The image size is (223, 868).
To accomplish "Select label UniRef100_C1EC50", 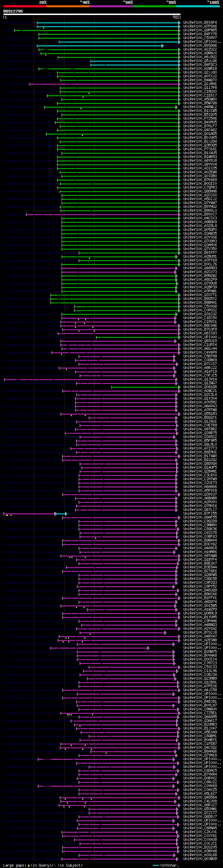I will pyautogui.click(x=200, y=318).
